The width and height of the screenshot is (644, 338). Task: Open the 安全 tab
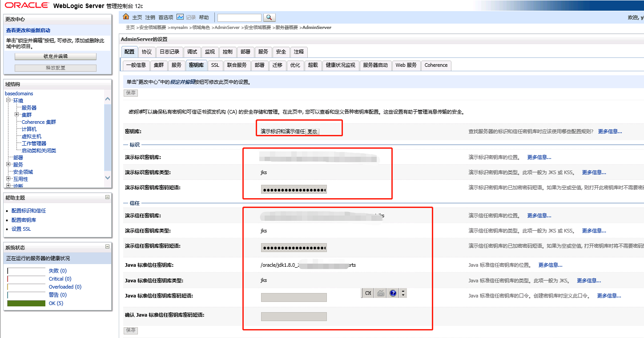pos(281,52)
